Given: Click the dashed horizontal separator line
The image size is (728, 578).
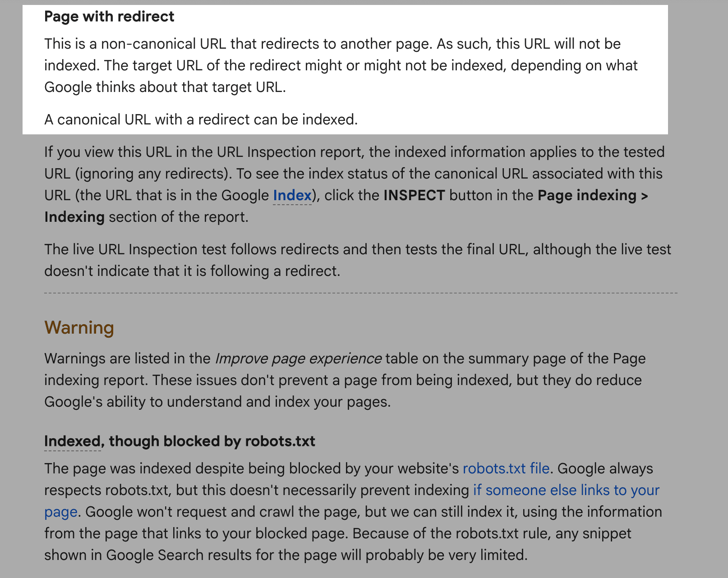Looking at the screenshot, I should [x=361, y=293].
